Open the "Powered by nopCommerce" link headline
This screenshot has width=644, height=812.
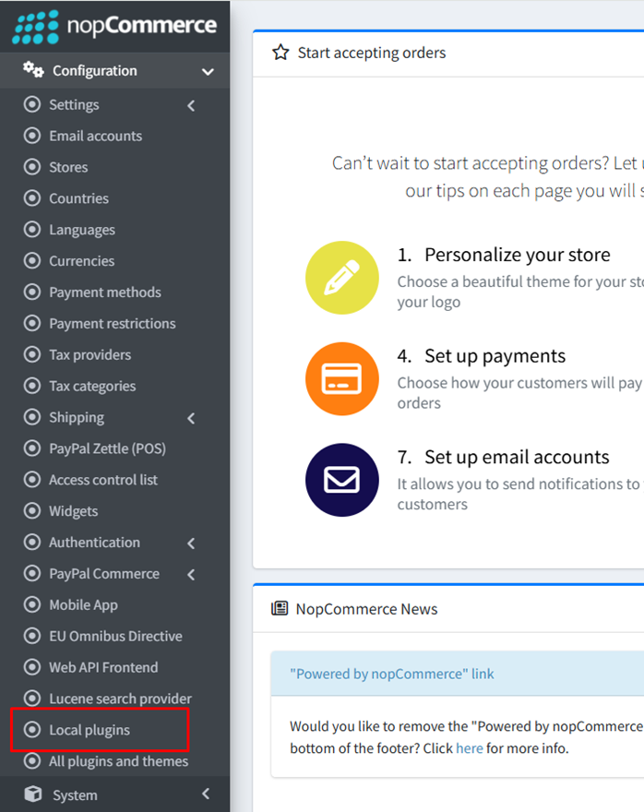[x=391, y=674]
